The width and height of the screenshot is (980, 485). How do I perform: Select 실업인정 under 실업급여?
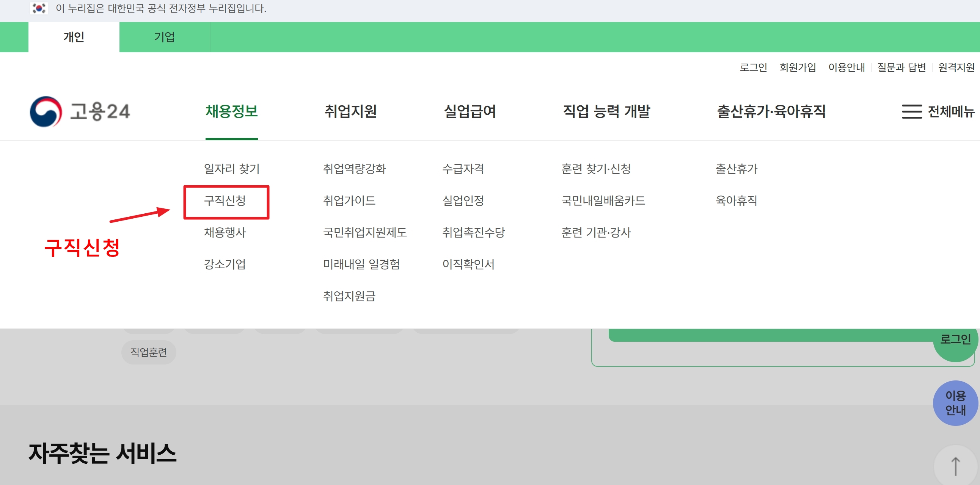[x=463, y=201]
